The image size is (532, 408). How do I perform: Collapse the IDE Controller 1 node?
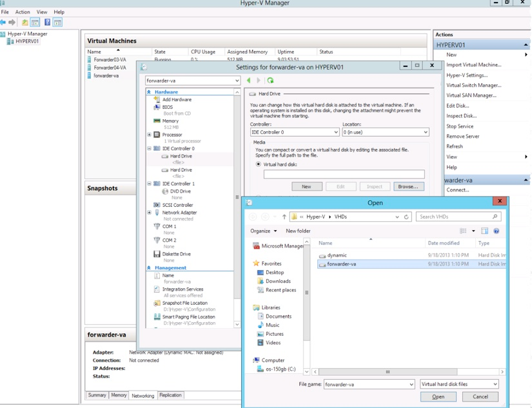[x=150, y=184]
